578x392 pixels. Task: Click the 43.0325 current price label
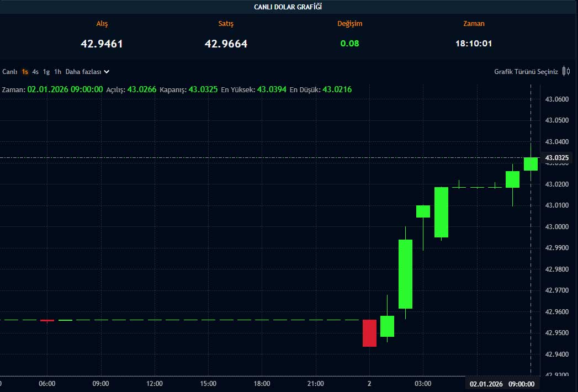click(x=556, y=158)
